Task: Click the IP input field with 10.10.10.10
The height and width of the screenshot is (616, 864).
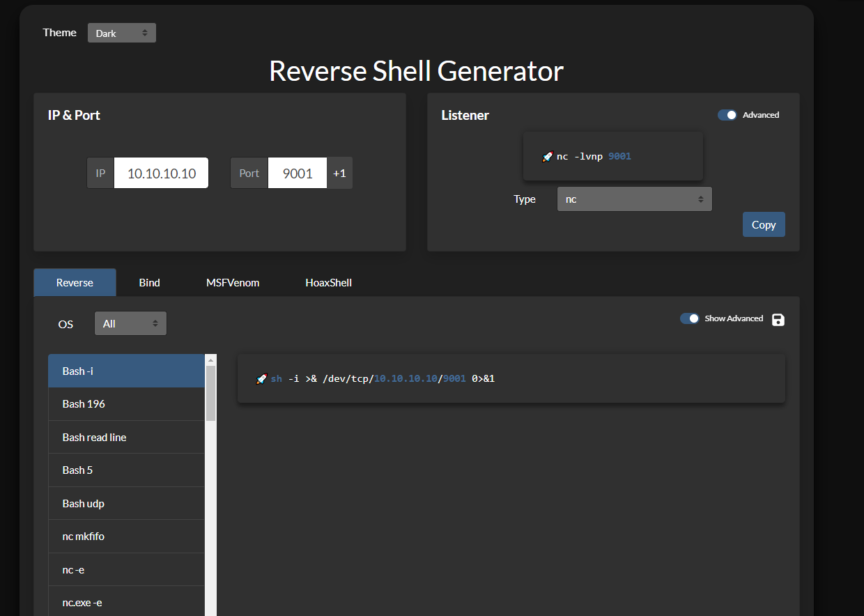Action: point(161,173)
